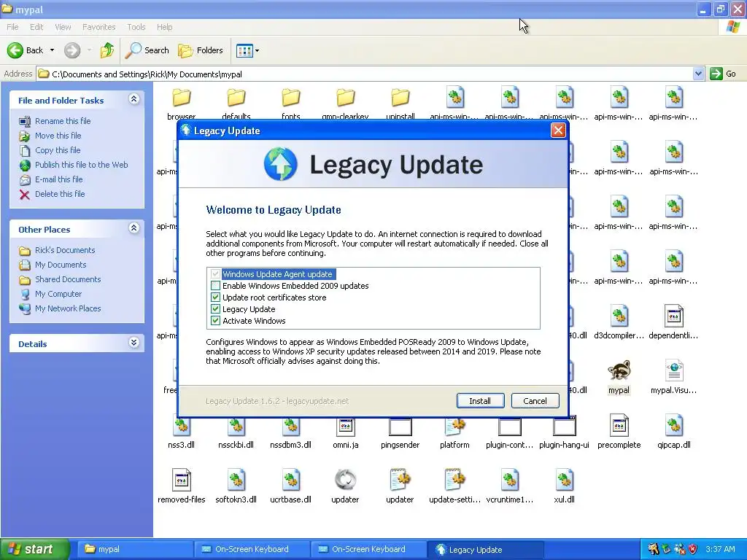Screen dimensions: 747x560
Task: Select the removed-files icon
Action: [x=182, y=480]
